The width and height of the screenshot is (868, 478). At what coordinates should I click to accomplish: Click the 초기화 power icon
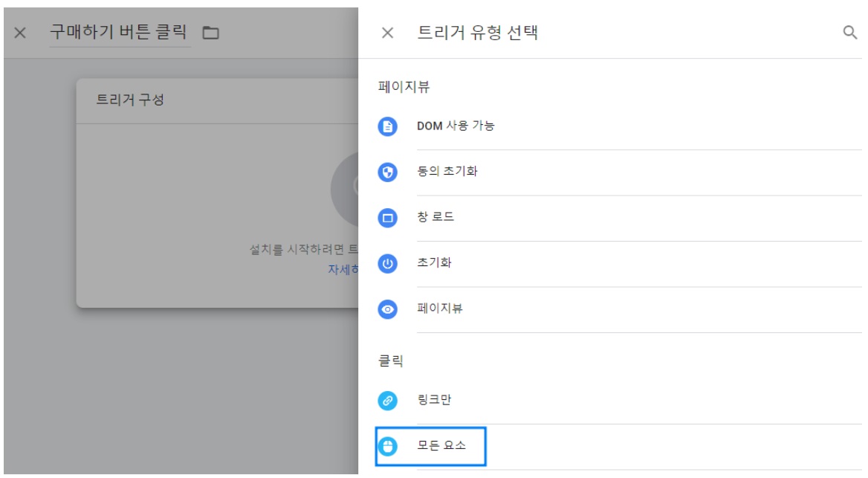coord(387,263)
